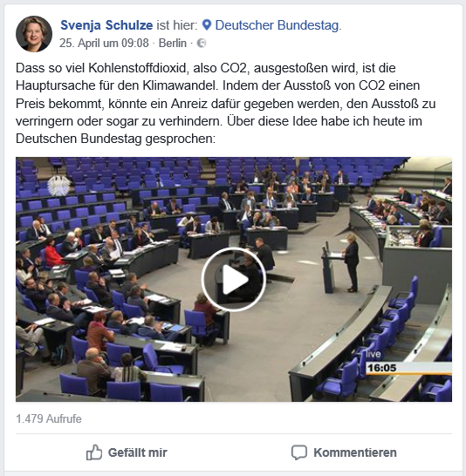Click the live label in the video
This screenshot has height=476, width=466.
[373, 354]
